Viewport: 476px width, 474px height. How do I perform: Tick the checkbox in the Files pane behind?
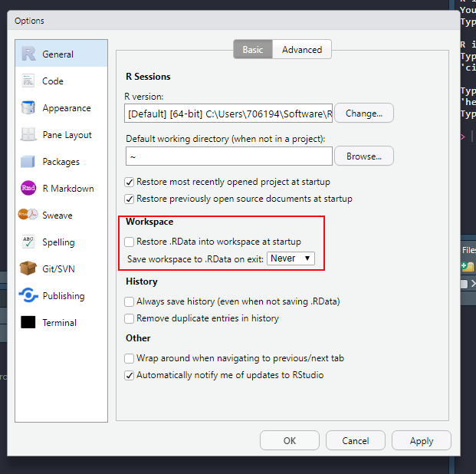[464, 284]
